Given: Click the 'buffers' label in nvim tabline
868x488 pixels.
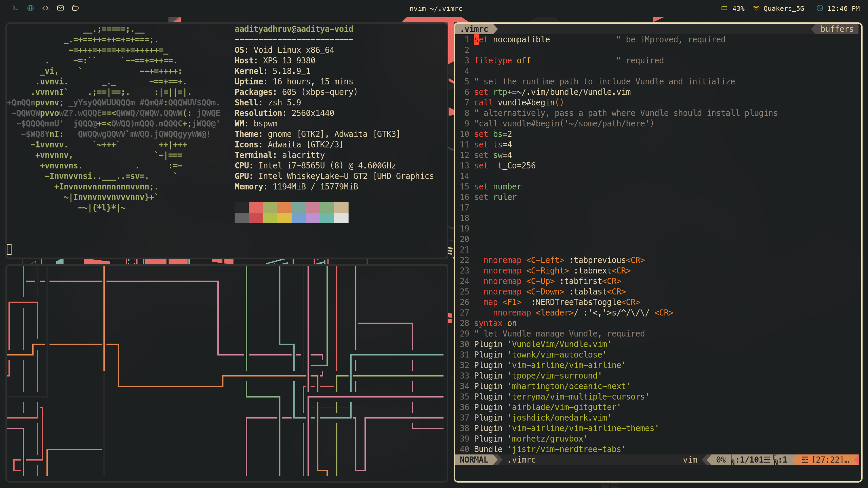Looking at the screenshot, I should tap(837, 29).
